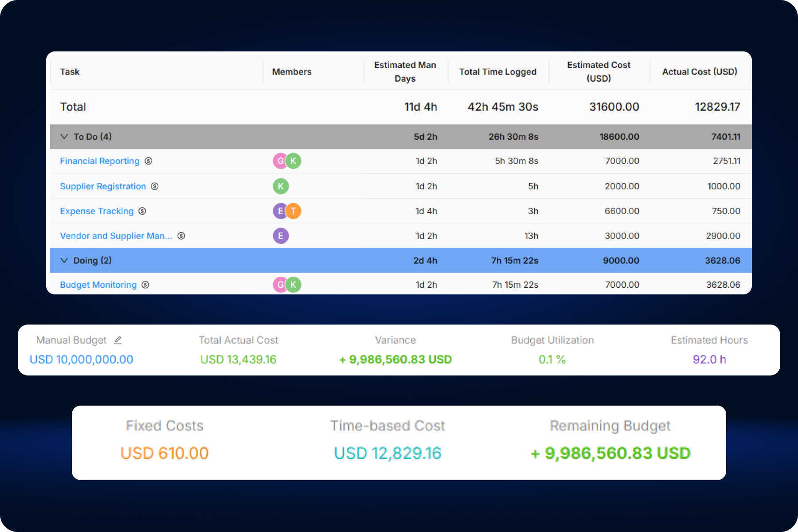The width and height of the screenshot is (798, 532).
Task: Open the cost icon beside Budget Monitoring
Action: point(145,285)
